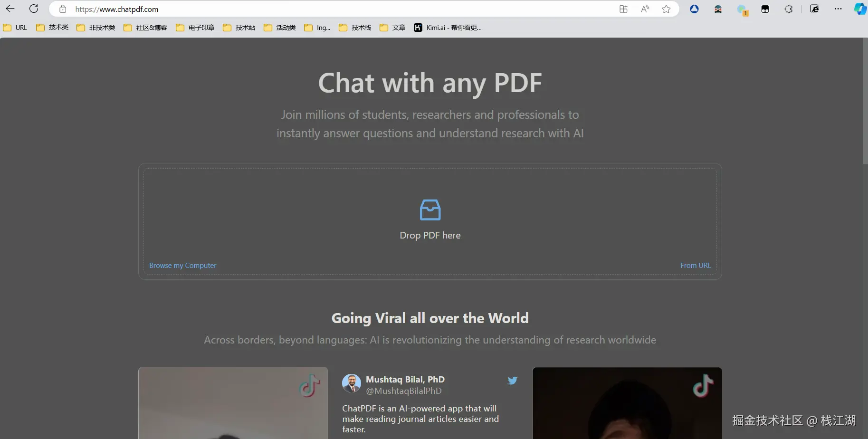Open the 电子印章 bookmarks folder
868x439 pixels.
coord(195,28)
